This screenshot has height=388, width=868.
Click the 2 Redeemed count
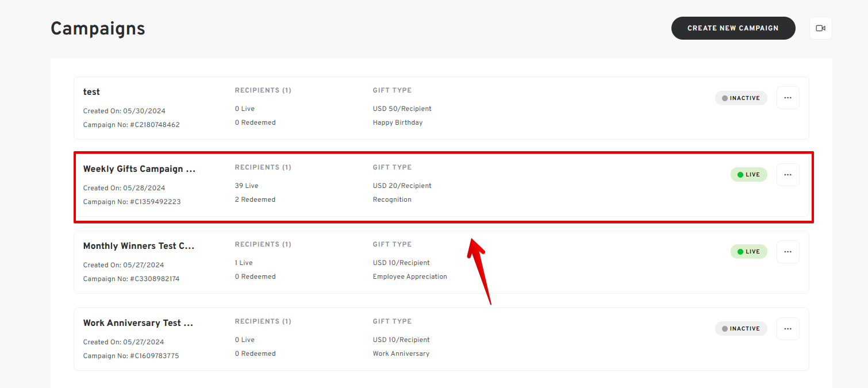tap(255, 199)
